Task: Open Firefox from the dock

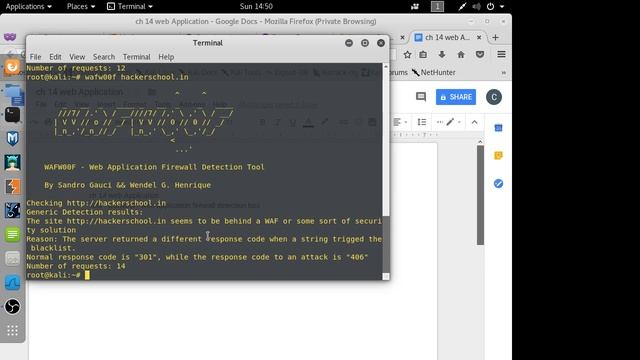Action: 12,67
